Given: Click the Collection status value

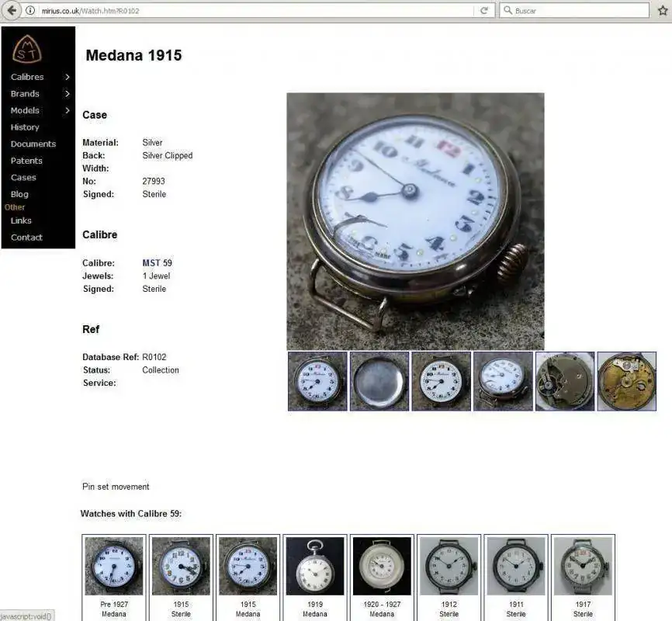Looking at the screenshot, I should pos(161,369).
